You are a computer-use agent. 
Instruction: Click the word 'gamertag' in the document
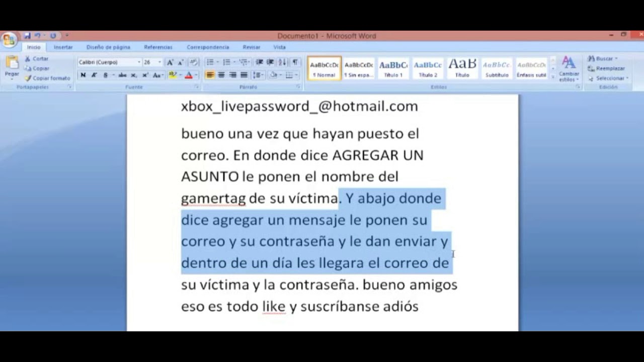213,199
